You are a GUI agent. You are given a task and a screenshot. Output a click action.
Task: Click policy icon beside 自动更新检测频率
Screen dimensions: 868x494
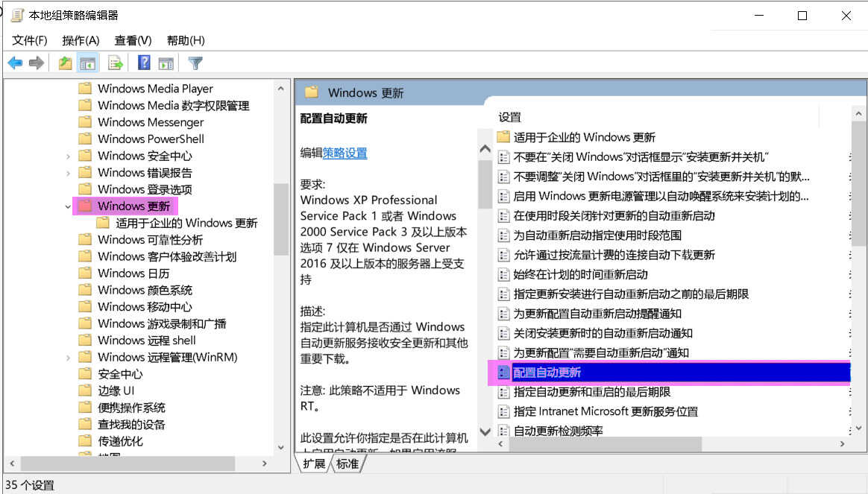(504, 431)
